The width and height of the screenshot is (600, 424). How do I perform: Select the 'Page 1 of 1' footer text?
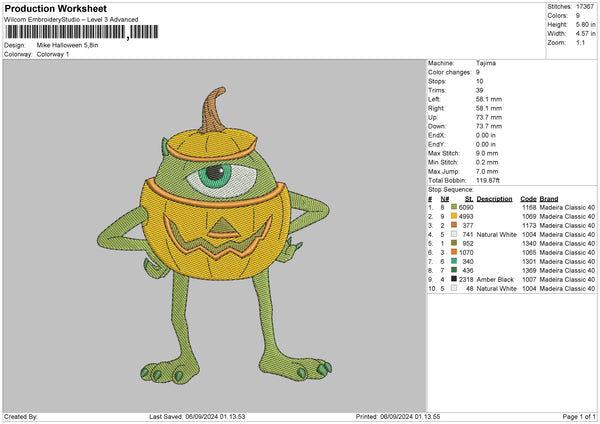click(579, 416)
